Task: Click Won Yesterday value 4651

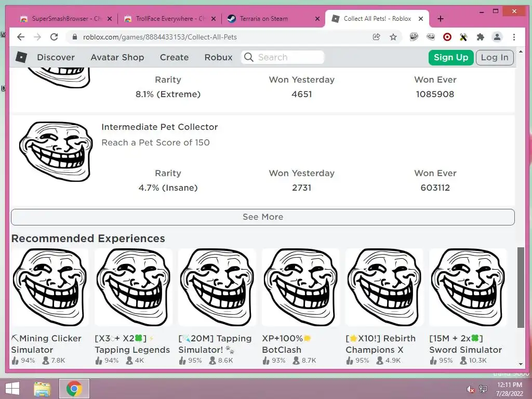Action: (x=302, y=94)
